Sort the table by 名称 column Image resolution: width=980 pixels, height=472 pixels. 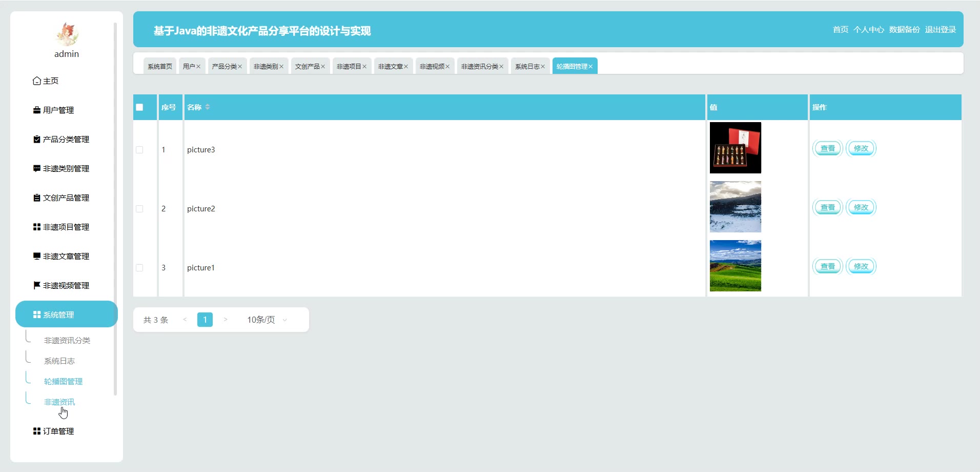click(x=208, y=107)
